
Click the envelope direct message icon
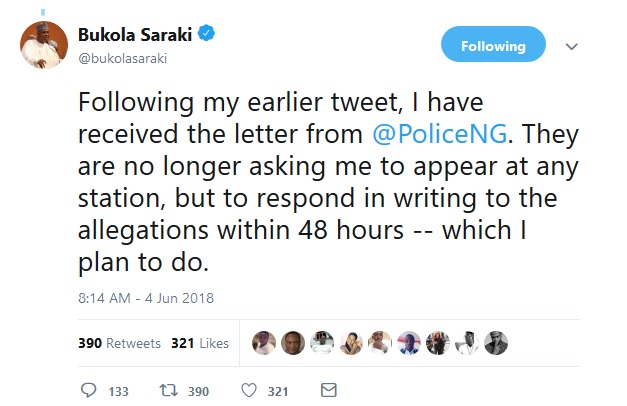[328, 390]
